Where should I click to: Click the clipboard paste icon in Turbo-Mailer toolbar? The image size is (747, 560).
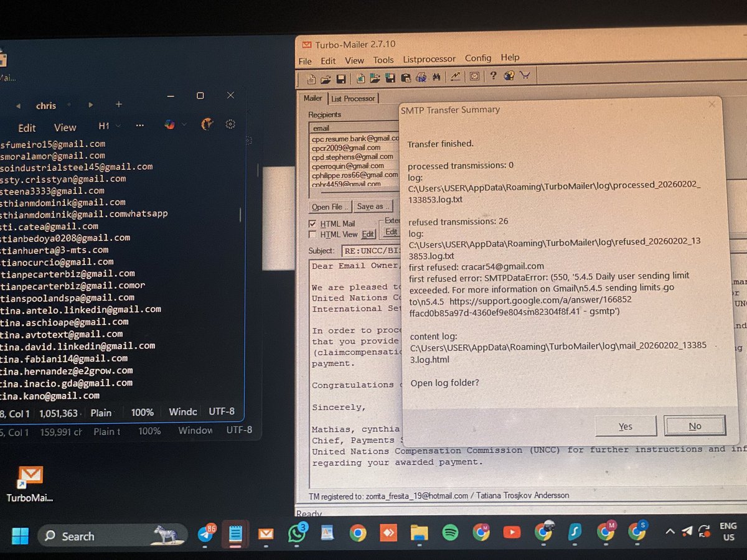coord(406,78)
